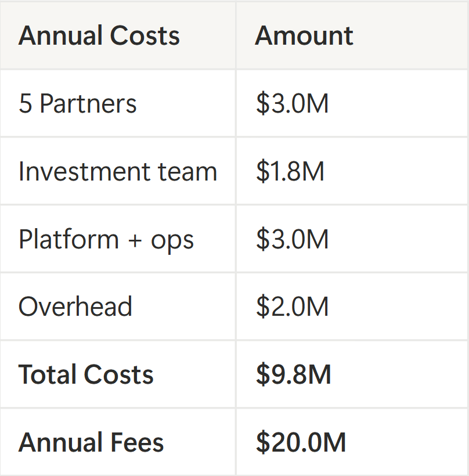Select the Total Costs label cell

click(x=86, y=374)
